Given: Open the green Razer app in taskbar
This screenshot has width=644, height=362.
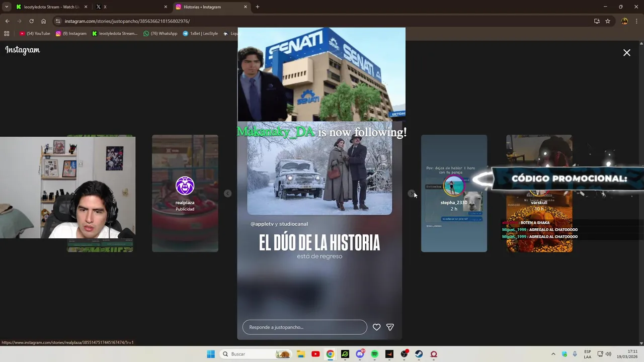Looking at the screenshot, I should pos(345,354).
